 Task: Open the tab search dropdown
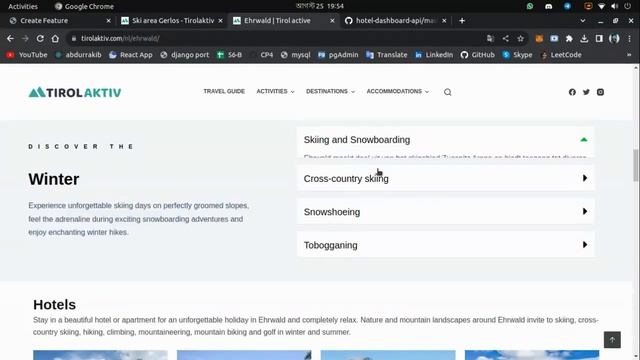(x=582, y=20)
